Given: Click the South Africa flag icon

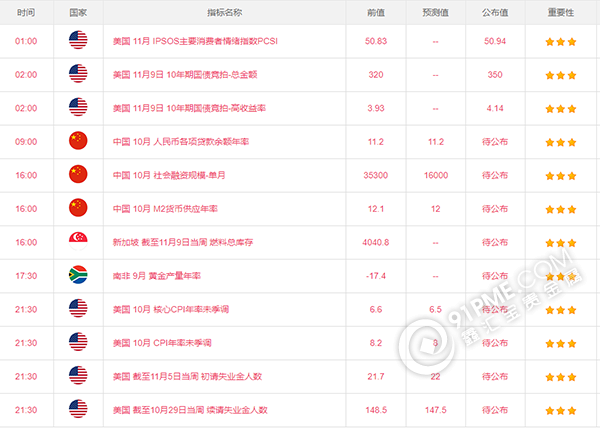Looking at the screenshot, I should coord(77,276).
